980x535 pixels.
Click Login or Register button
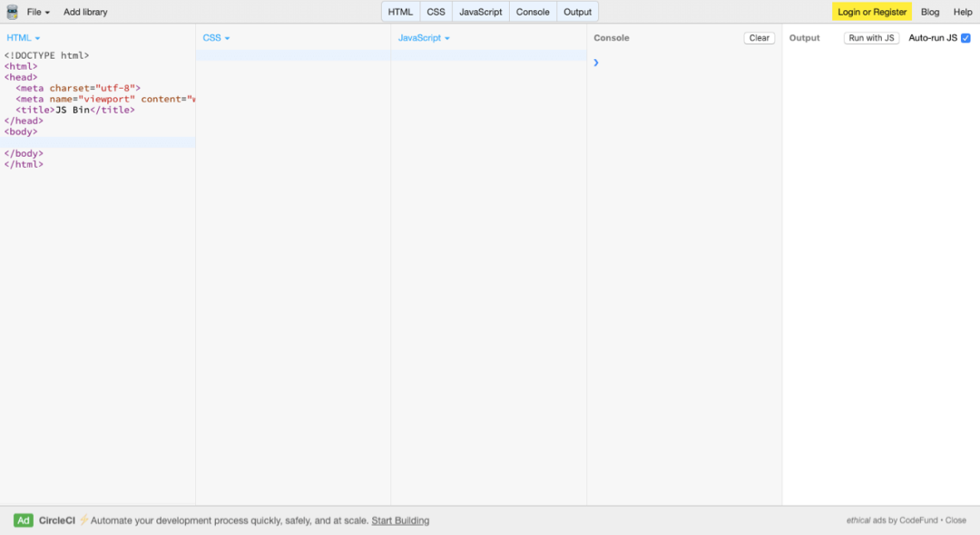[872, 12]
